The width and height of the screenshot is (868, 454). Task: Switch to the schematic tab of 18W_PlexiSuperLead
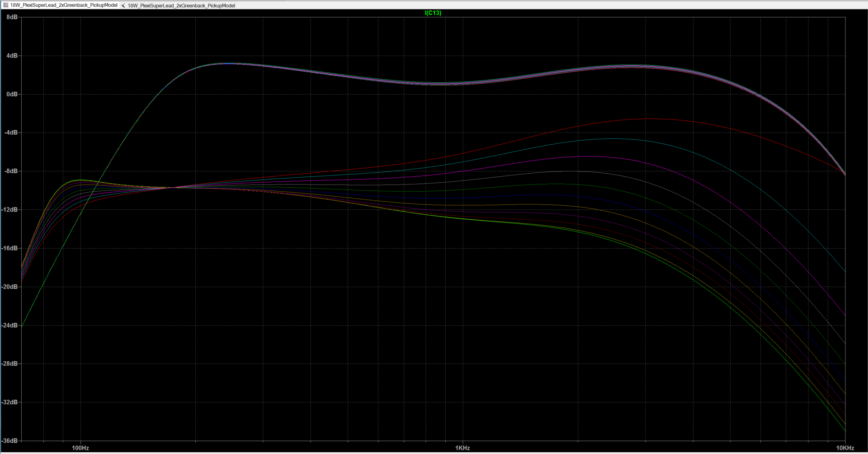(181, 5)
